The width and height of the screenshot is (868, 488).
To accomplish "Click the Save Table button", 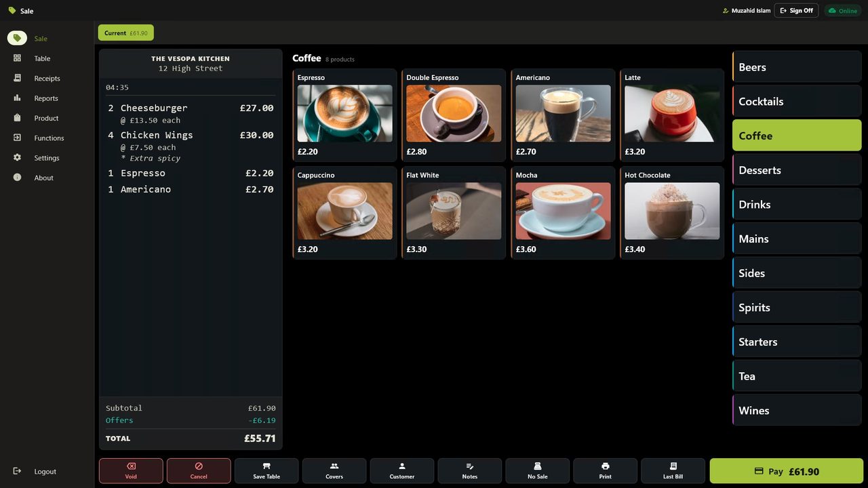I will (x=267, y=471).
